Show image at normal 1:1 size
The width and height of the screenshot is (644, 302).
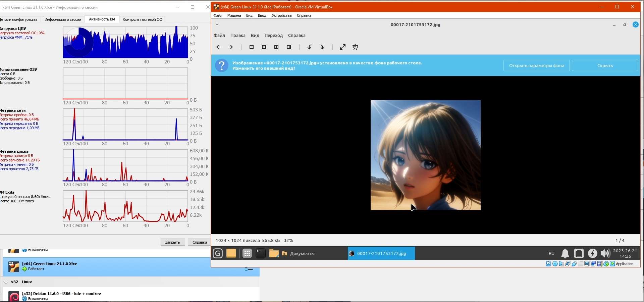(x=276, y=47)
